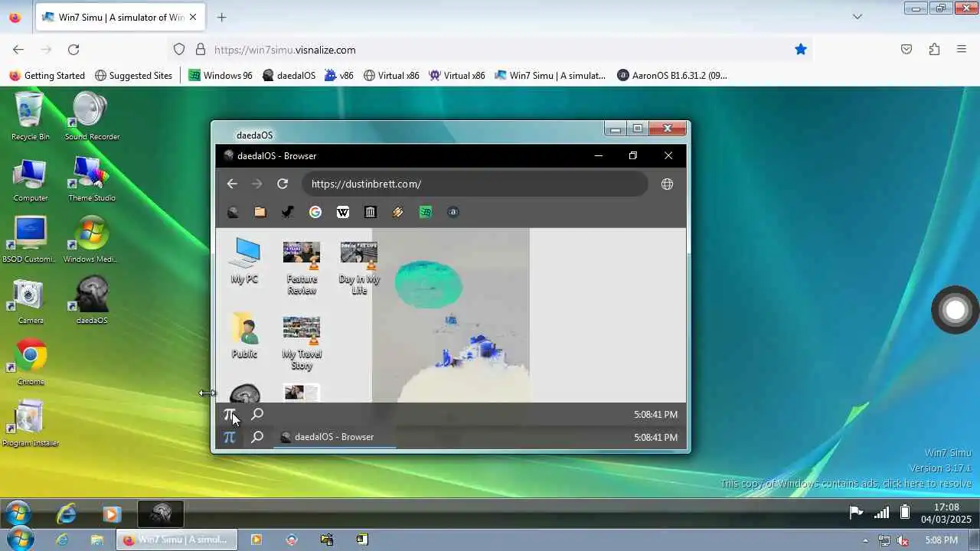Image resolution: width=980 pixels, height=551 pixels.
Task: Open the Sound Recorder desktop shortcut
Action: 92,116
